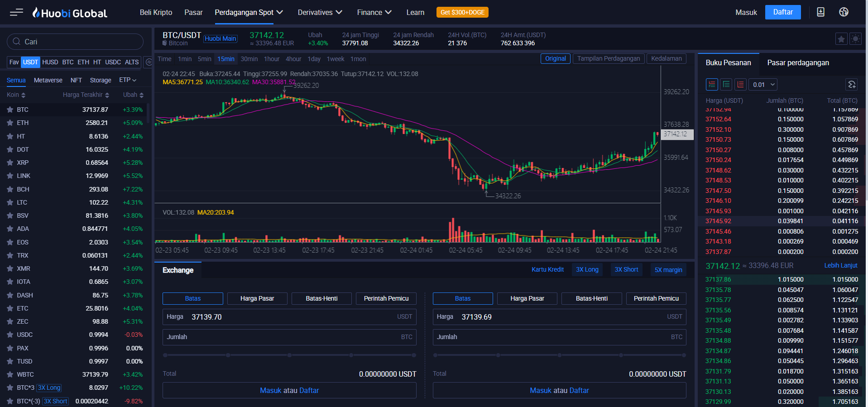Click the swap icon beside ALTS tab
Viewport: 868px width, 407px height.
pyautogui.click(x=148, y=62)
